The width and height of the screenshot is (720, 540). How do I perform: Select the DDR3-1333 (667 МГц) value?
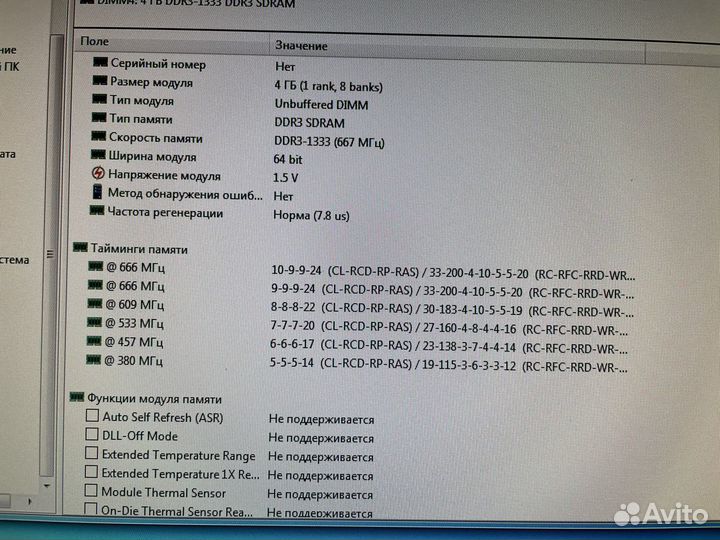pos(323,139)
